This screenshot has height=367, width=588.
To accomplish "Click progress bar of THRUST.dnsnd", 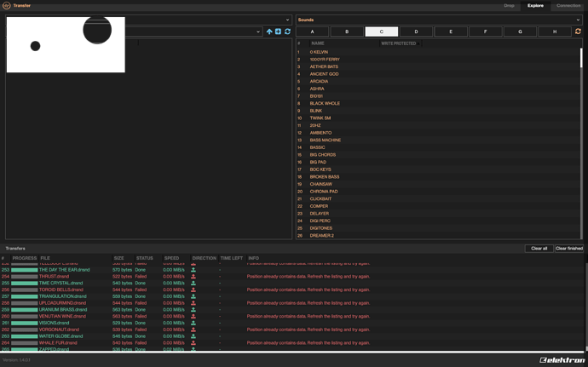I will pos(25,277).
